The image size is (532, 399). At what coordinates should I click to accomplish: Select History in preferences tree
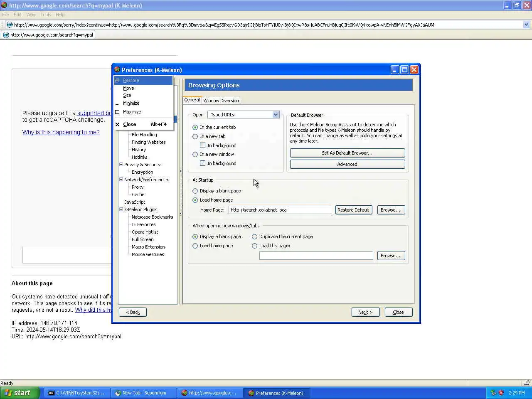[x=139, y=150]
